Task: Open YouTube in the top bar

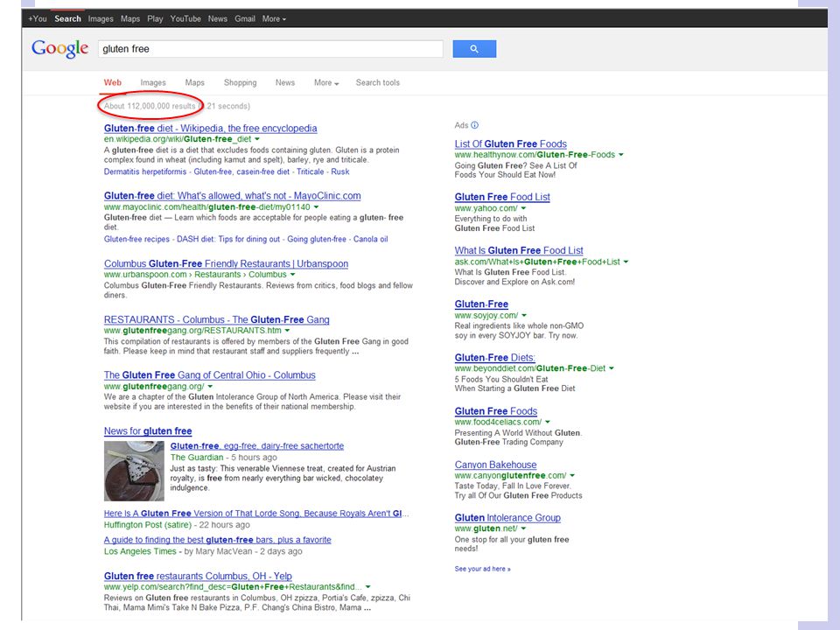Action: pyautogui.click(x=185, y=18)
